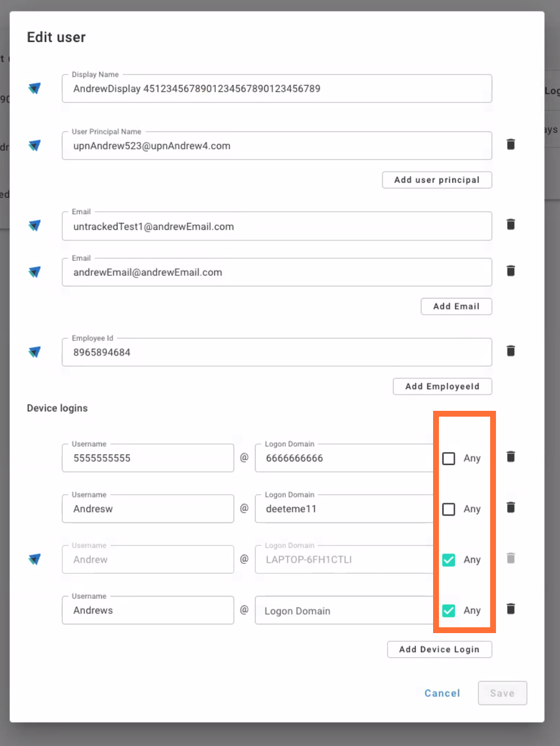Delete the andrewEmail@andrewEmail.com email

click(x=511, y=271)
